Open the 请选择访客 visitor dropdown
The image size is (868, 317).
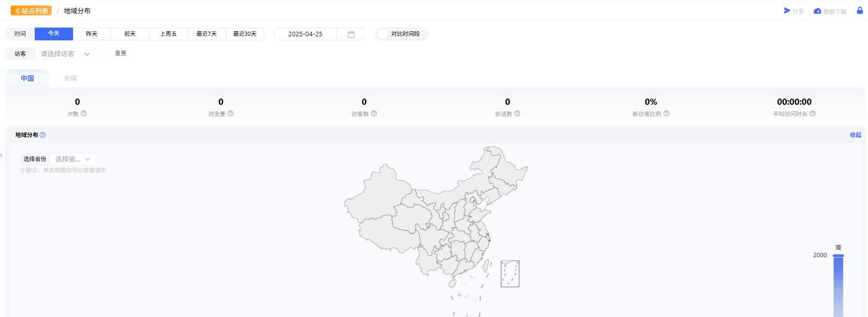point(66,54)
